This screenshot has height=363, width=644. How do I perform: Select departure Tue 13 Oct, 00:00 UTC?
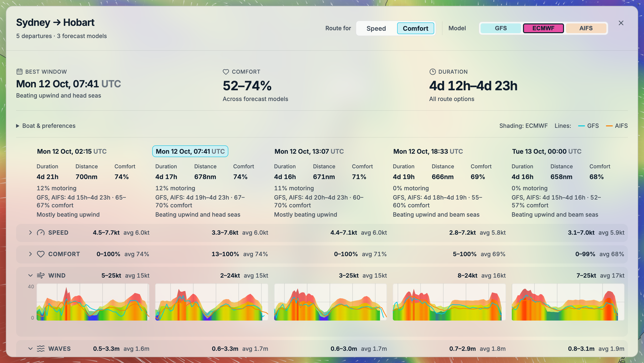[546, 151]
